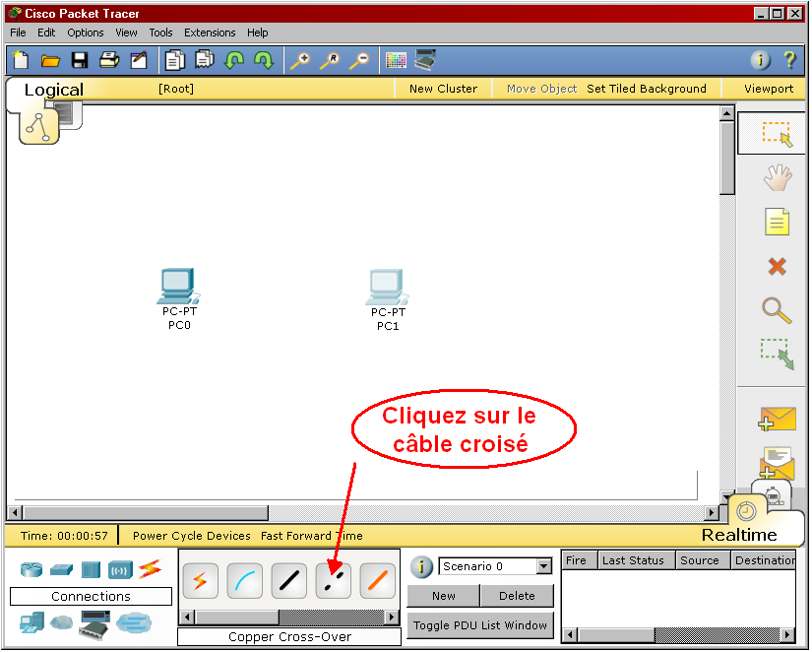
Task: Open the Tools menu
Action: coord(161,33)
